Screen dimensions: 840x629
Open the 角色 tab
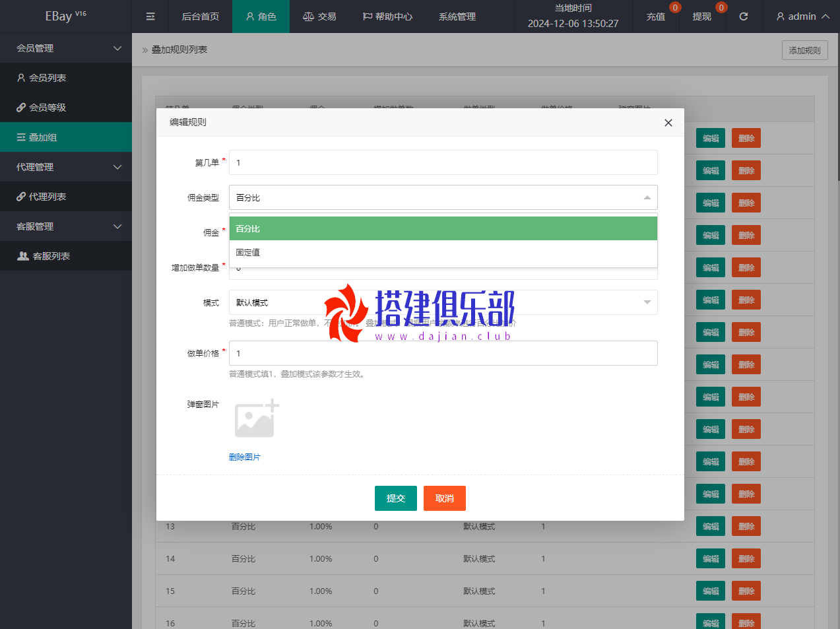pos(261,17)
